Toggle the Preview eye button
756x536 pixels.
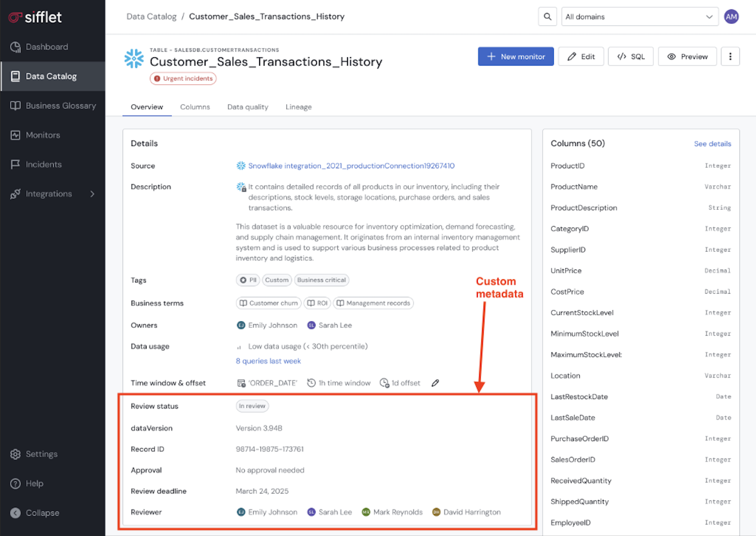[x=687, y=56]
